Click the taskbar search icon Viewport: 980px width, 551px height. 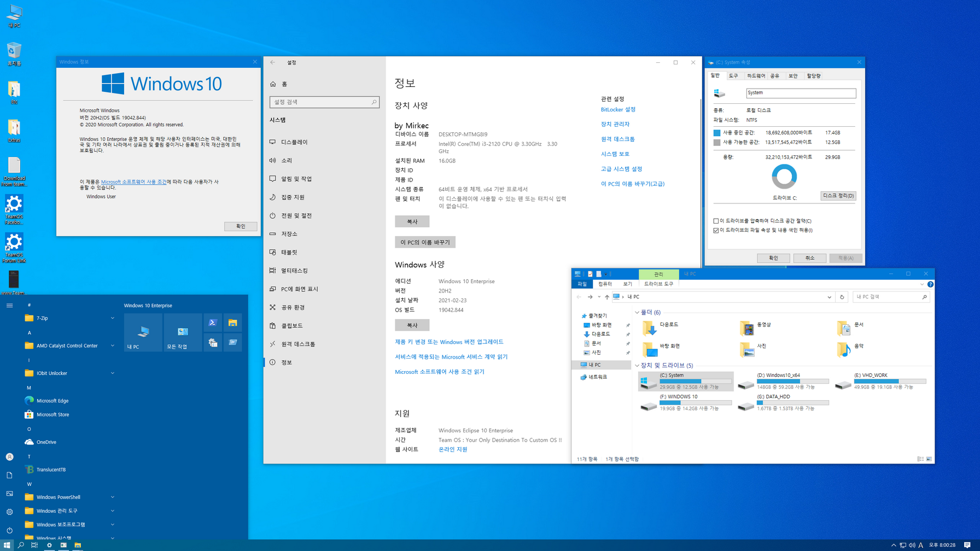[x=21, y=545]
